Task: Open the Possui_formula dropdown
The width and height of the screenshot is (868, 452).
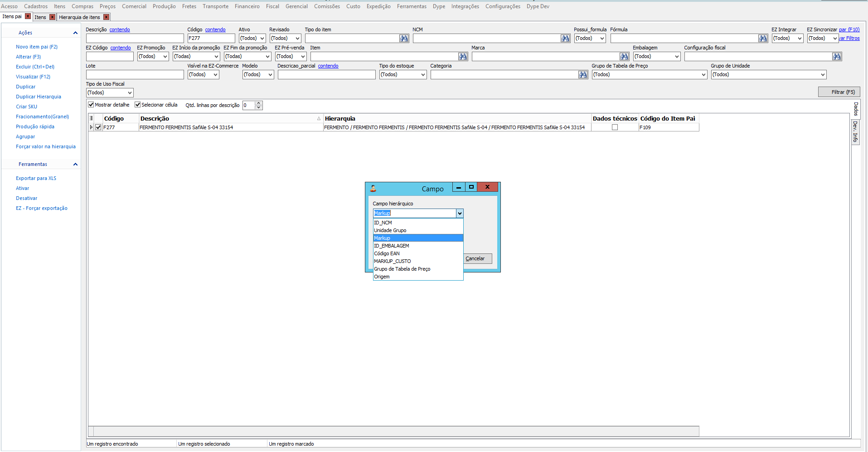Action: tap(602, 39)
